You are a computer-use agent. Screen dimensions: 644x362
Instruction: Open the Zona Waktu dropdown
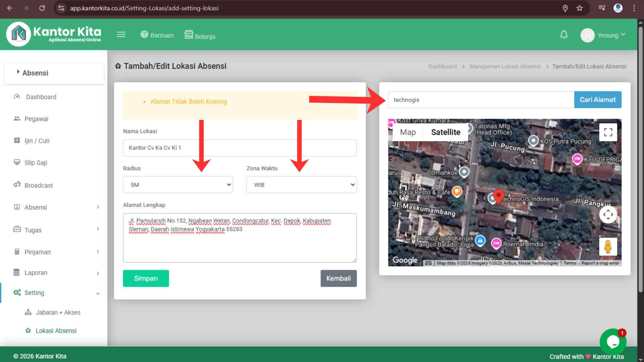coord(301,185)
